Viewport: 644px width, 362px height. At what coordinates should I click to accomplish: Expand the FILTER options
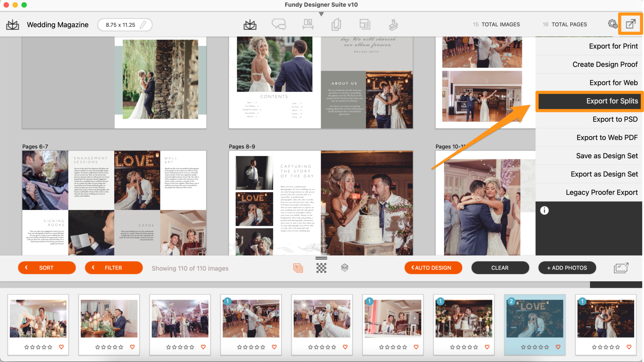[x=114, y=268]
